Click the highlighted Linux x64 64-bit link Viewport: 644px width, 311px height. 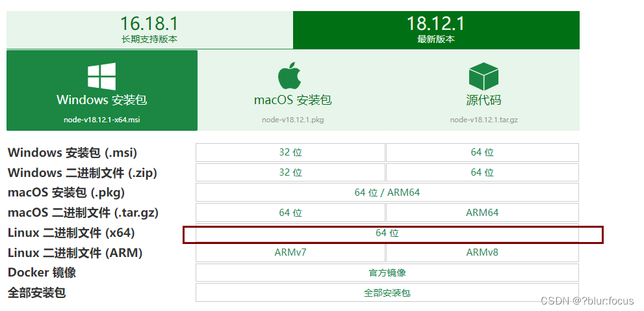[387, 233]
